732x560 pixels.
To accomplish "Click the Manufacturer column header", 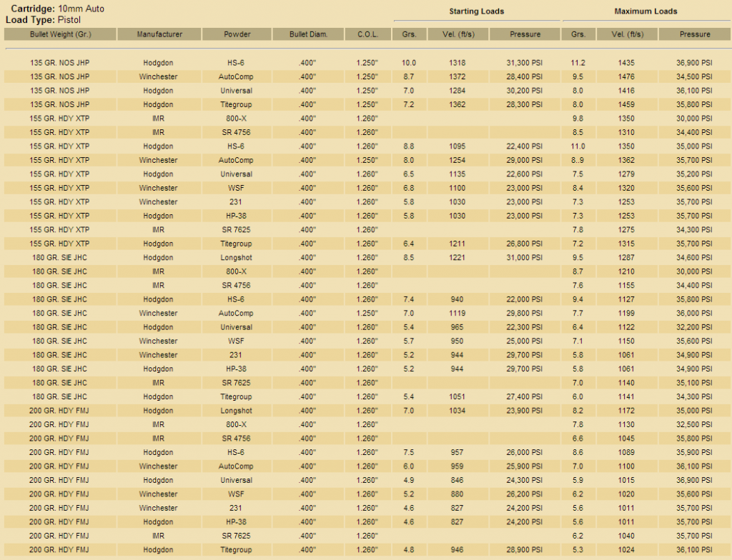I will [159, 34].
